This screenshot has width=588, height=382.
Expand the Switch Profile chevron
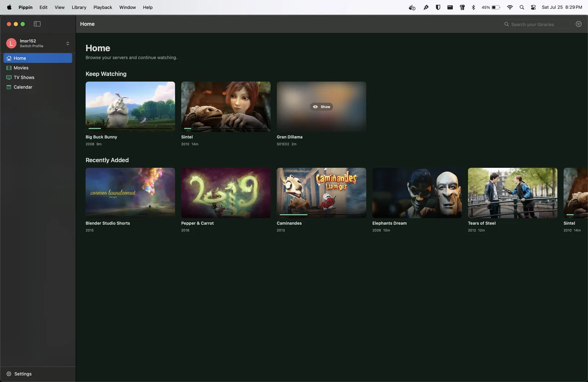point(68,43)
